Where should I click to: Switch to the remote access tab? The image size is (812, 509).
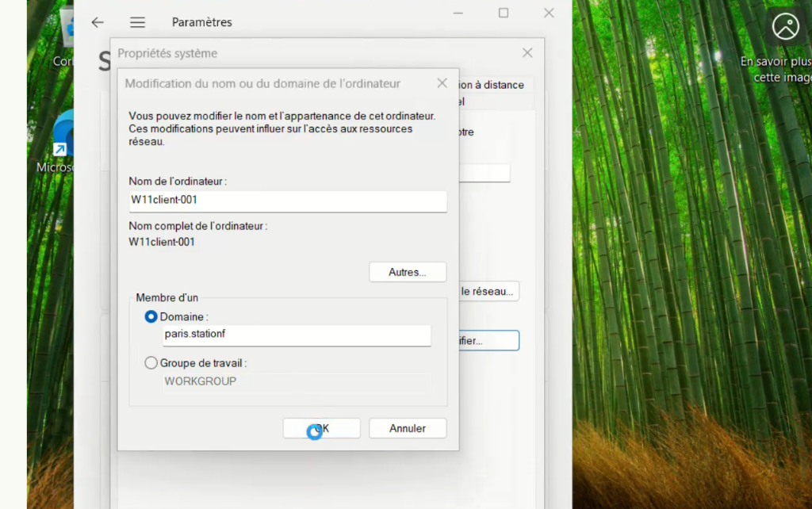[492, 85]
